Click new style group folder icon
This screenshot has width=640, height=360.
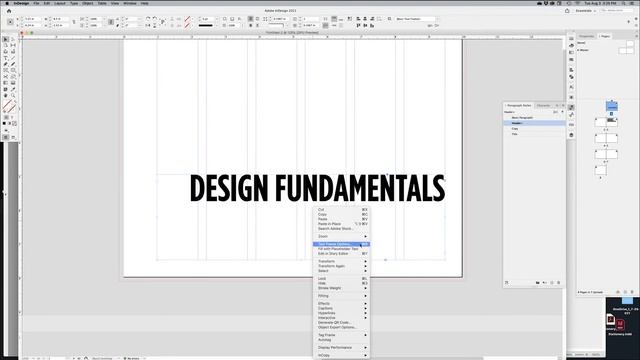click(538, 282)
